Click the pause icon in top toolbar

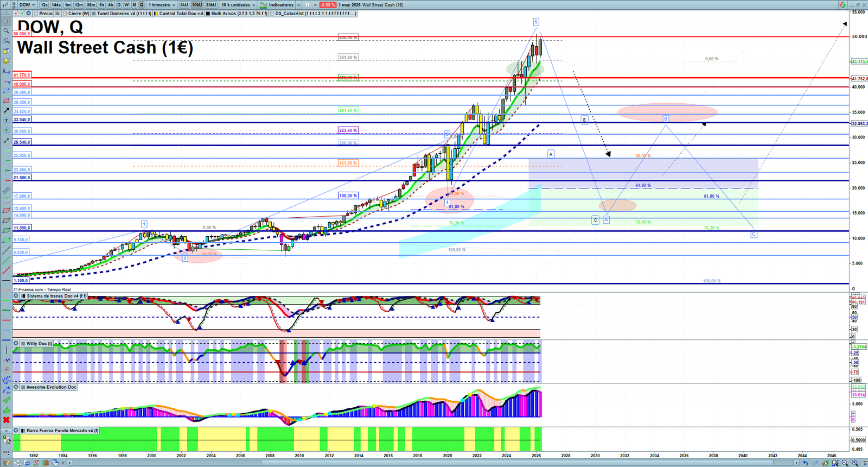(x=307, y=5)
